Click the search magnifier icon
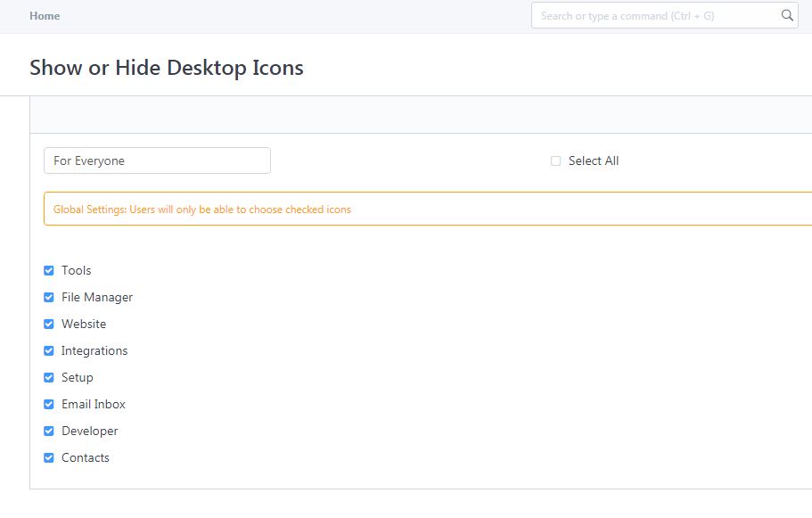The image size is (812, 518). (787, 15)
